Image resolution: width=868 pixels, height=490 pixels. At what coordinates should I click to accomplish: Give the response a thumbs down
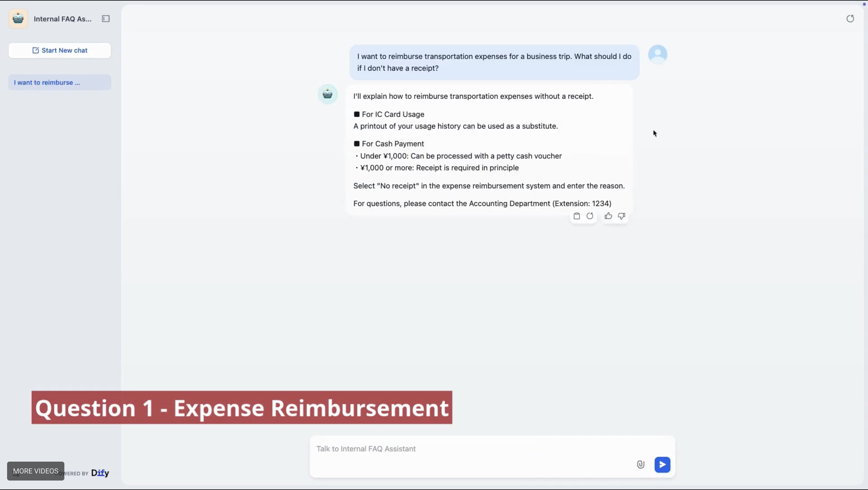click(621, 216)
